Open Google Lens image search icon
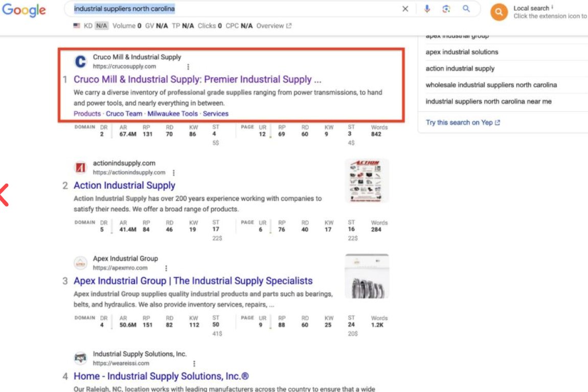588x392 pixels. 446,9
